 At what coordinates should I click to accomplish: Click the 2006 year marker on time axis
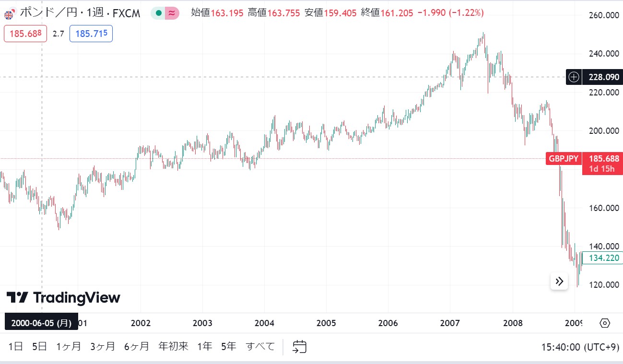(x=388, y=323)
